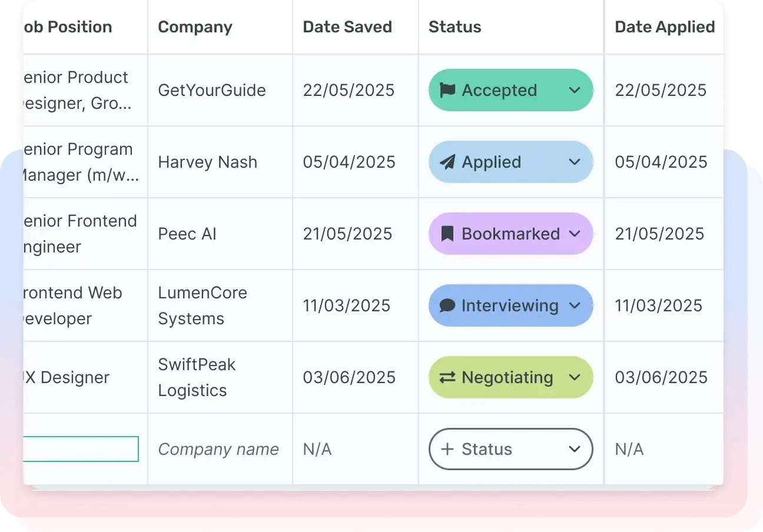Click the flag icon in the Accepted badge

tap(447, 89)
